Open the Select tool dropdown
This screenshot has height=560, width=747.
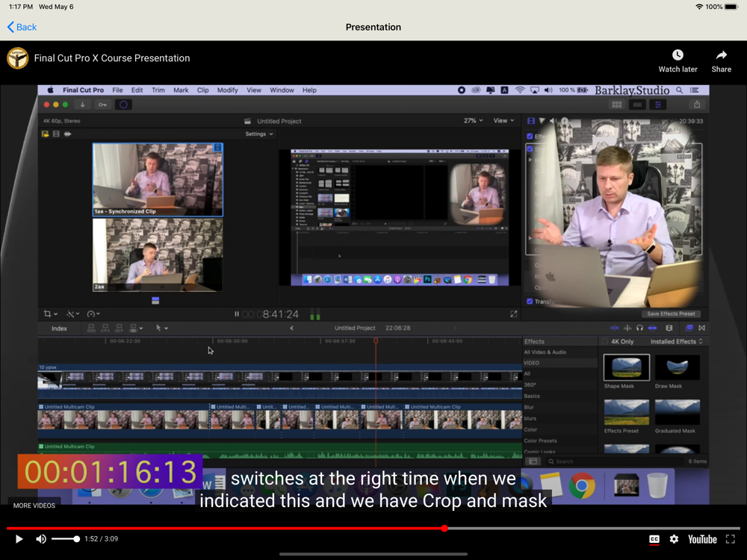[x=162, y=328]
